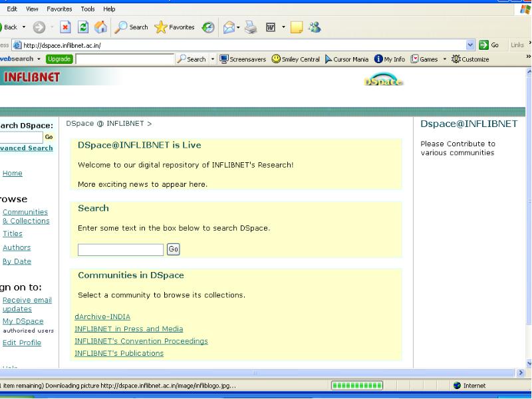The width and height of the screenshot is (532, 399).
Task: Open the Back button history dropdown
Action: click(24, 27)
